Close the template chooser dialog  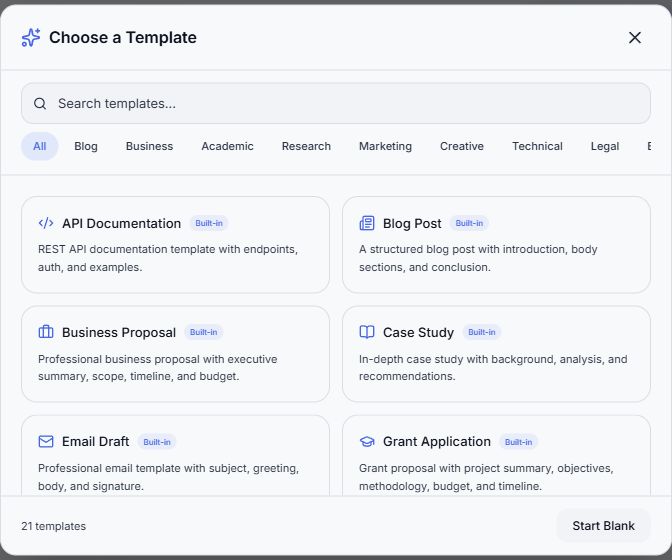[635, 38]
